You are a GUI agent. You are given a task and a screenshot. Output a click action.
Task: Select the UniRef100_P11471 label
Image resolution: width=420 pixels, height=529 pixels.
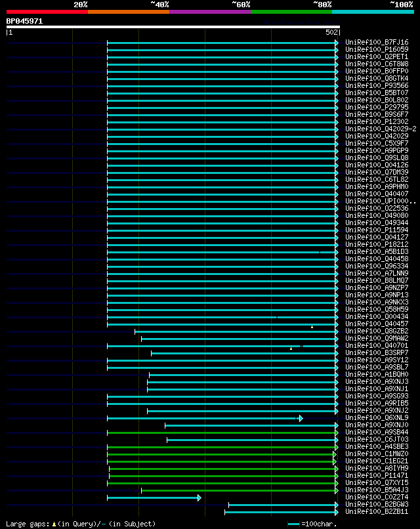(377, 475)
